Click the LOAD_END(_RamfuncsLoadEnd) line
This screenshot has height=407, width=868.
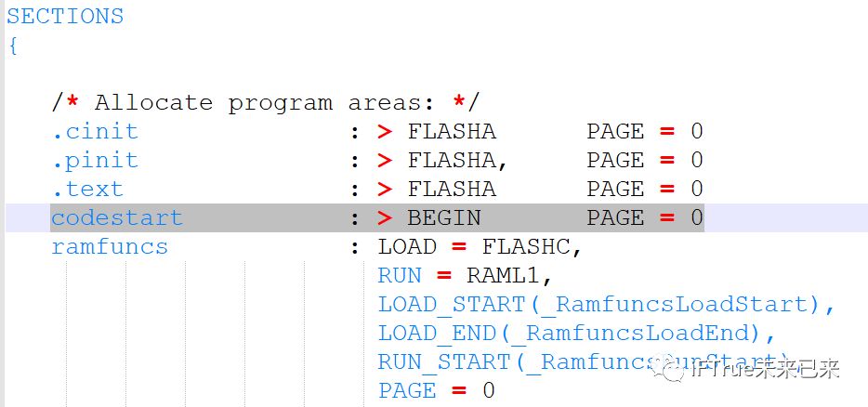(x=577, y=334)
